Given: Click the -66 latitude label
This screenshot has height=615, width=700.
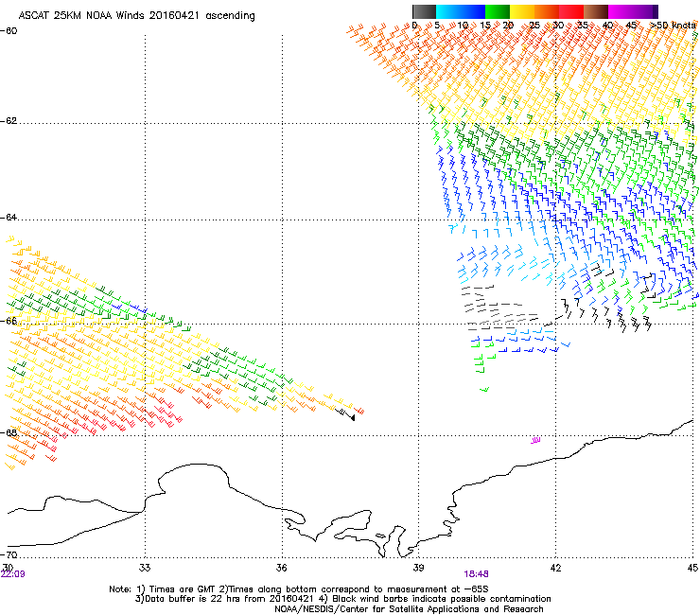Looking at the screenshot, I should pos(9,321).
